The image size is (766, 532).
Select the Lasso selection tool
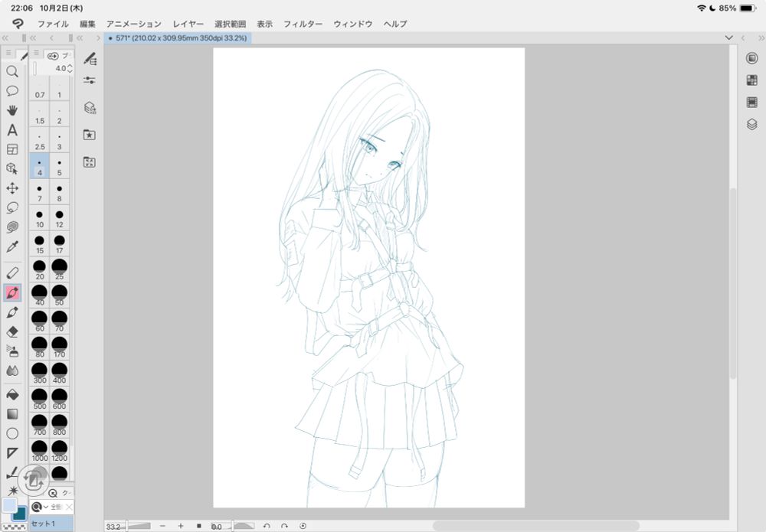(12, 207)
